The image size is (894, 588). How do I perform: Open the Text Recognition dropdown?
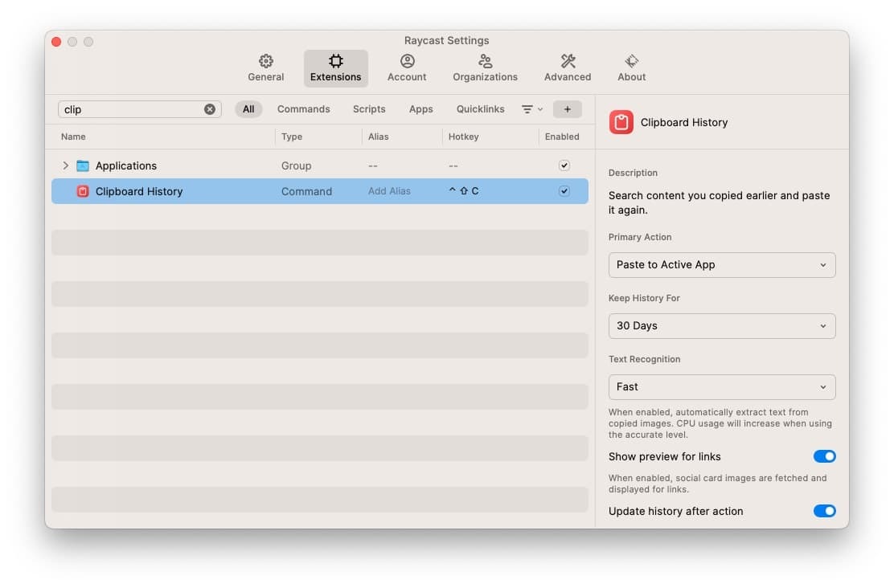point(722,387)
